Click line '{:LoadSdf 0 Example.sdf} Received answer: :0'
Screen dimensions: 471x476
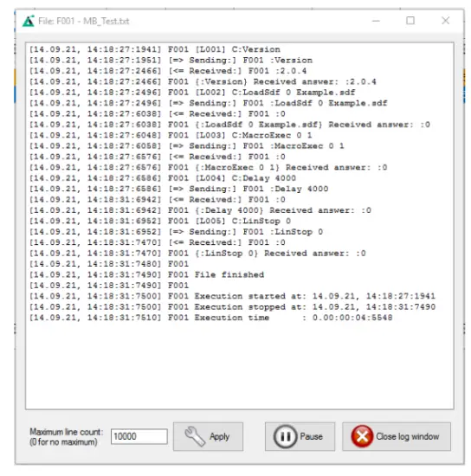(x=229, y=125)
